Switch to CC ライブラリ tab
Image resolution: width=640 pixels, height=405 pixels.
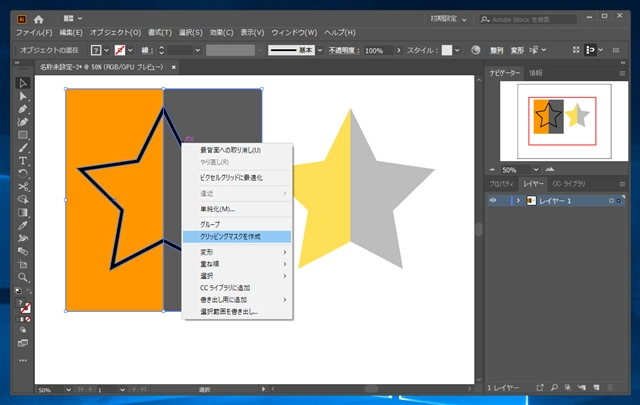click(x=569, y=184)
